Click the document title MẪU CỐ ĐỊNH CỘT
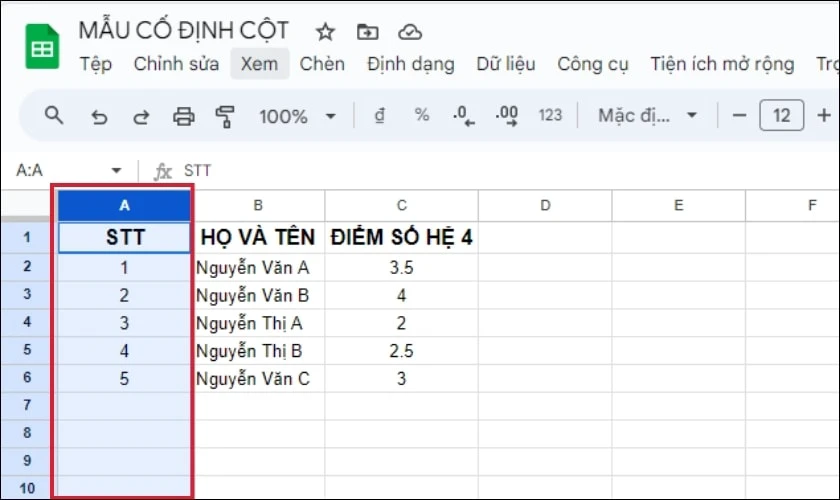Image resolution: width=840 pixels, height=500 pixels. pyautogui.click(x=184, y=31)
